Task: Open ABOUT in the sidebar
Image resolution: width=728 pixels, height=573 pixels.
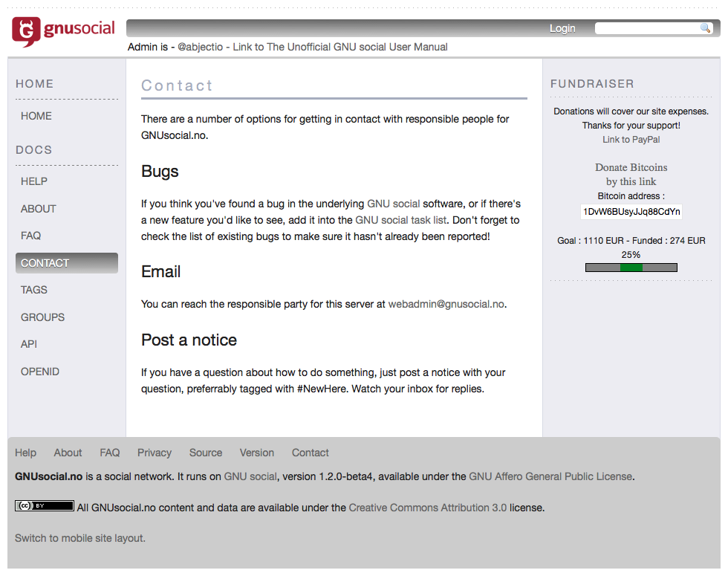Action: coord(38,209)
